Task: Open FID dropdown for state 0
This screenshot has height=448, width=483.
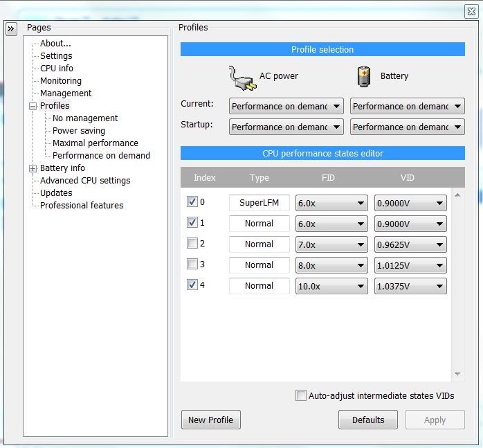Action: (331, 203)
